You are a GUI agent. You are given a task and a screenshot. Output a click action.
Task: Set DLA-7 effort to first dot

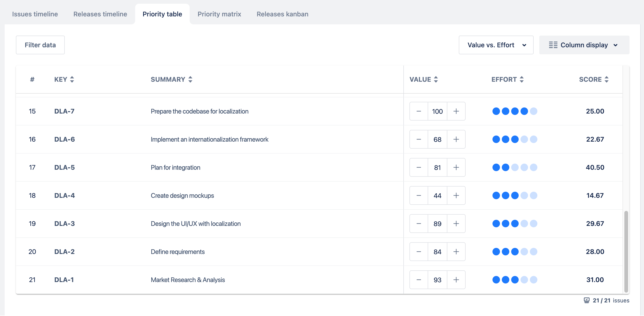tap(496, 111)
